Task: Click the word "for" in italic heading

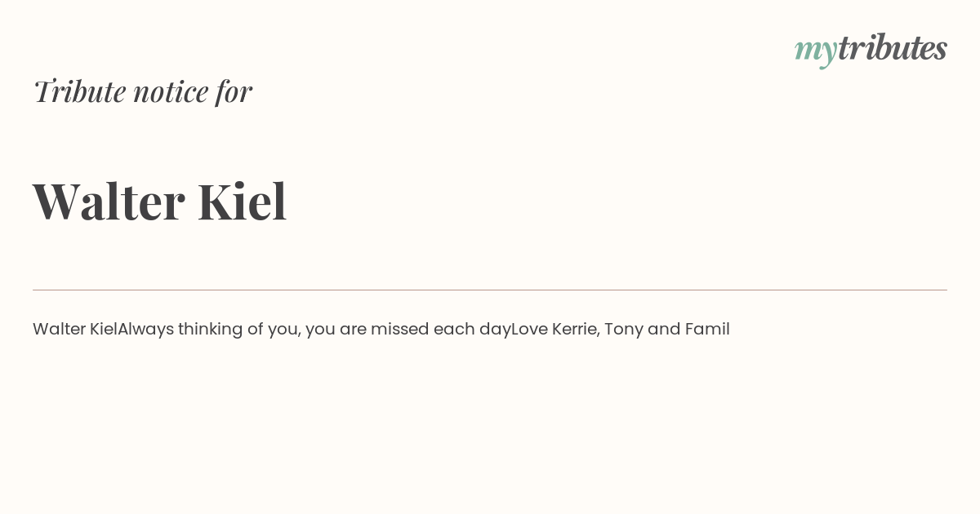Action: [x=234, y=91]
